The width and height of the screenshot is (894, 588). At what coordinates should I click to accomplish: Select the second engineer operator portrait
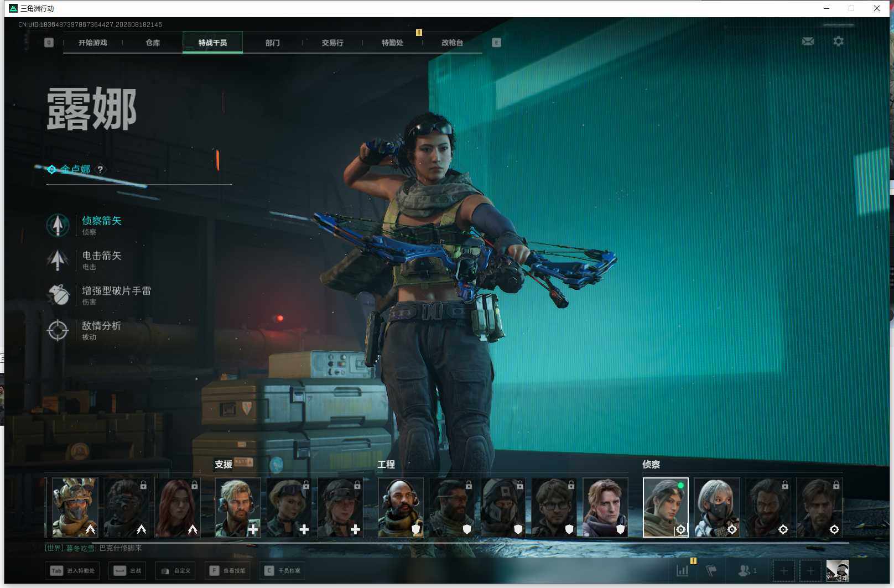pyautogui.click(x=451, y=507)
